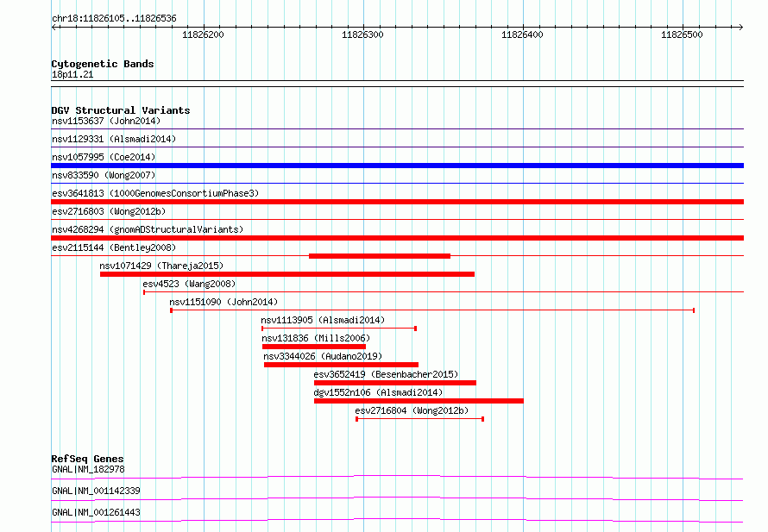
Task: Select nsv131836 (Mills2006) variant label
Action: pyautogui.click(x=316, y=338)
